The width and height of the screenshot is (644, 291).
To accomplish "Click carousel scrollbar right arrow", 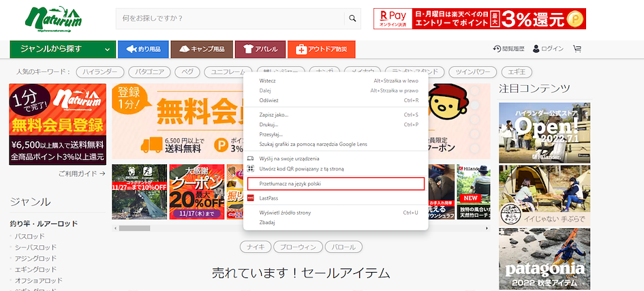I will pos(487,228).
